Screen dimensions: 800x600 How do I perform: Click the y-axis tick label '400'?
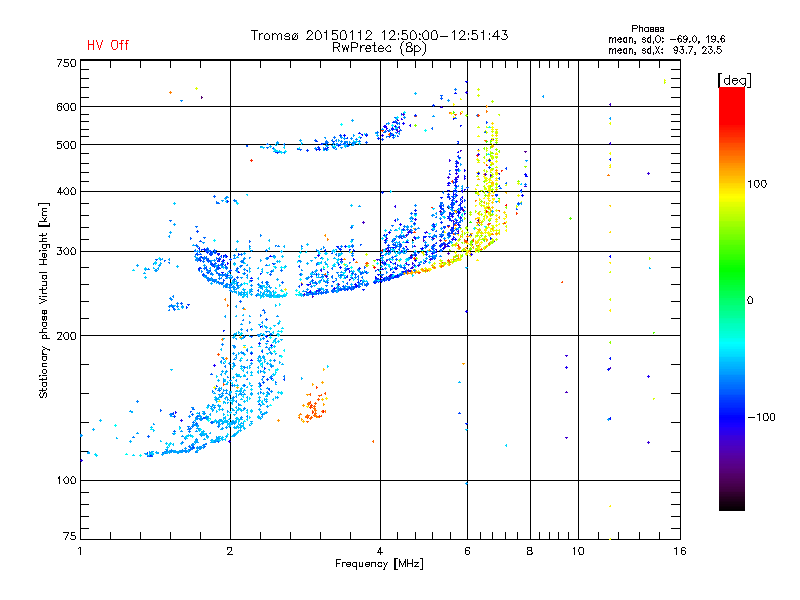coord(66,191)
